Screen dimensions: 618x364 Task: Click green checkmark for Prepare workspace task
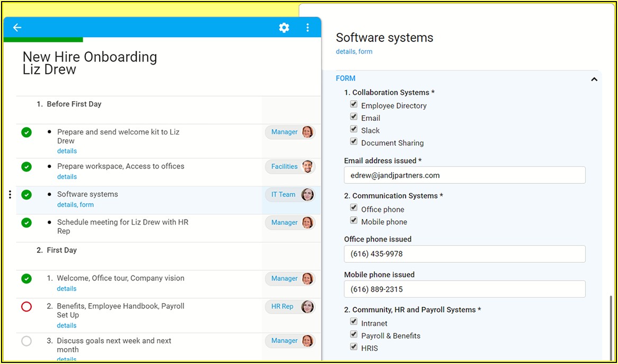(x=27, y=167)
